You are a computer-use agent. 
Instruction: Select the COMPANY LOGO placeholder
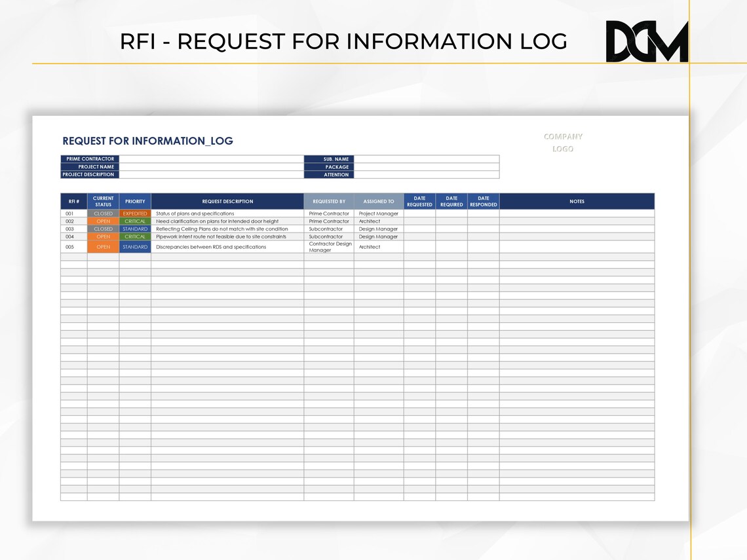pos(562,142)
